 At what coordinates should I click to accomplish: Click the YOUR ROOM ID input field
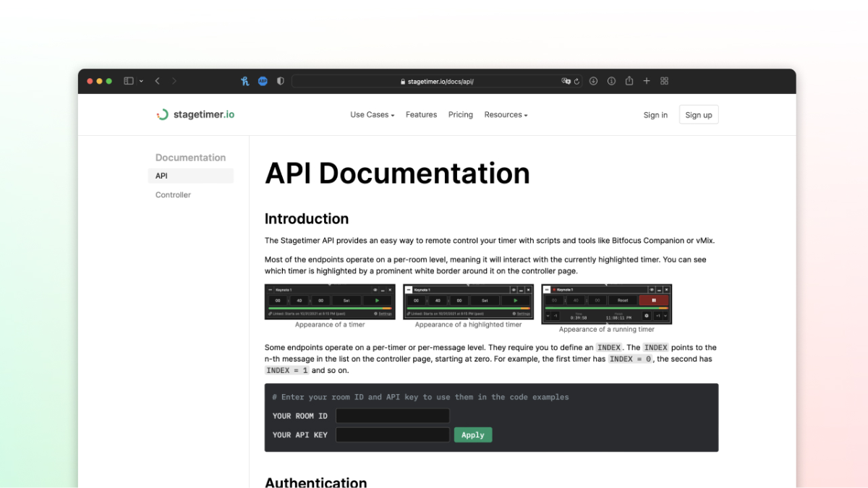tap(393, 416)
